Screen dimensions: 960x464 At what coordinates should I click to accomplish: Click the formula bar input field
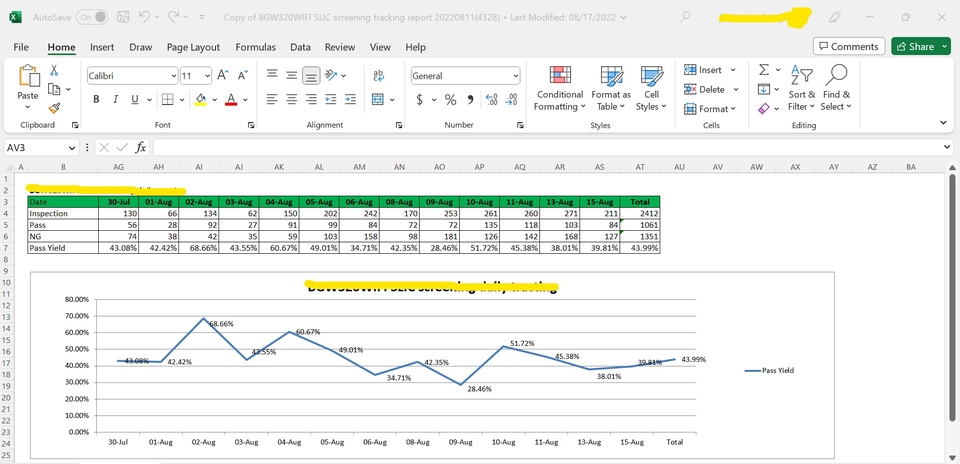[548, 148]
